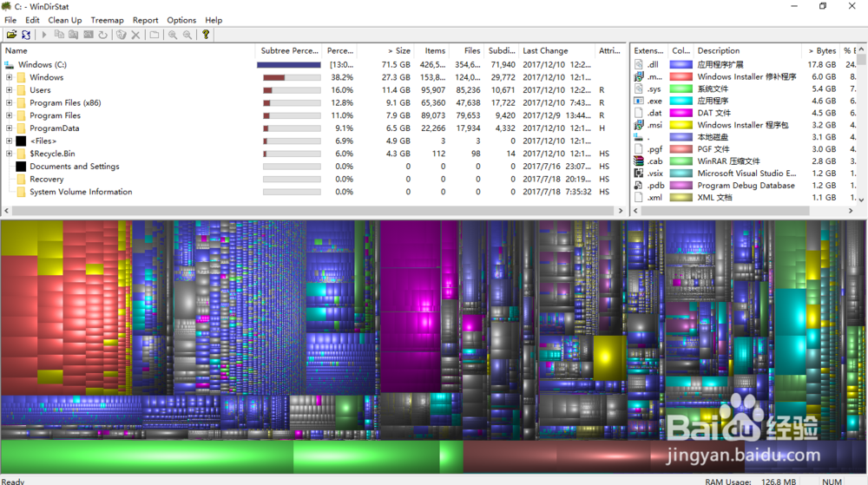Open the File menu
868x485 pixels.
click(x=10, y=20)
